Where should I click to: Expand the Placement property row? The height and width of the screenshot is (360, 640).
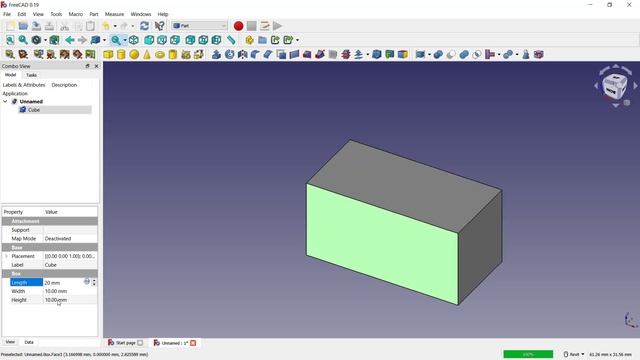point(6,256)
